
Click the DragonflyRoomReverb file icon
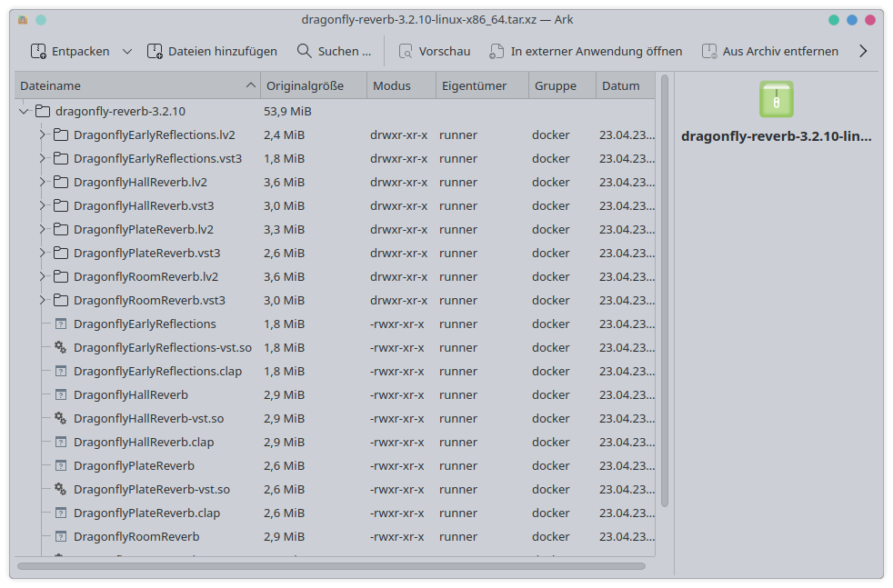click(61, 536)
